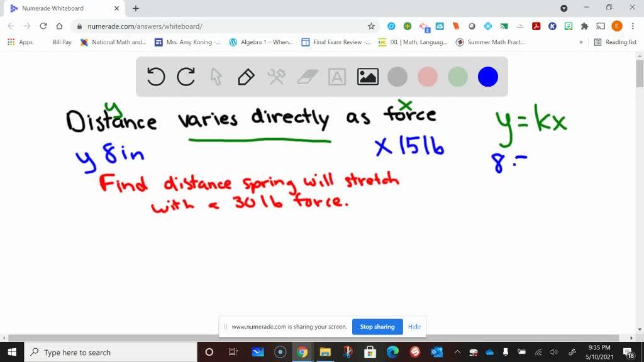Select the text insertion tool
This screenshot has height=362, width=644.
point(337,76)
